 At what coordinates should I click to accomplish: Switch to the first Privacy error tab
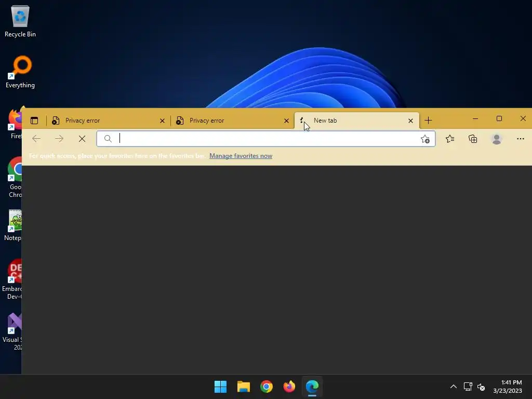(108, 121)
